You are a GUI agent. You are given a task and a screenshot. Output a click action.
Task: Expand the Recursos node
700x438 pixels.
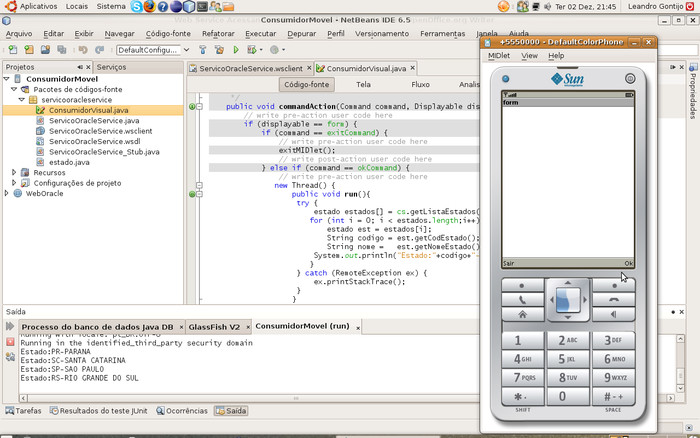(x=14, y=172)
